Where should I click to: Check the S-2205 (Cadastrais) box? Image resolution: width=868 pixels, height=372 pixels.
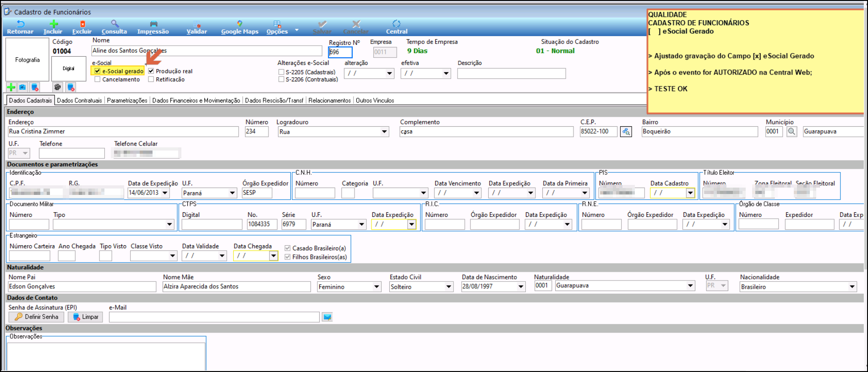(281, 72)
